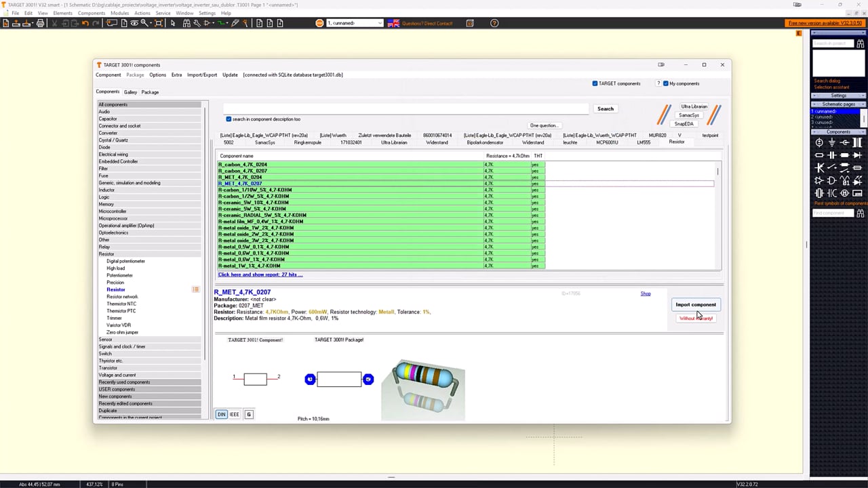This screenshot has width=868, height=488.
Task: Click 'Click here and show report' link
Action: 260,274
